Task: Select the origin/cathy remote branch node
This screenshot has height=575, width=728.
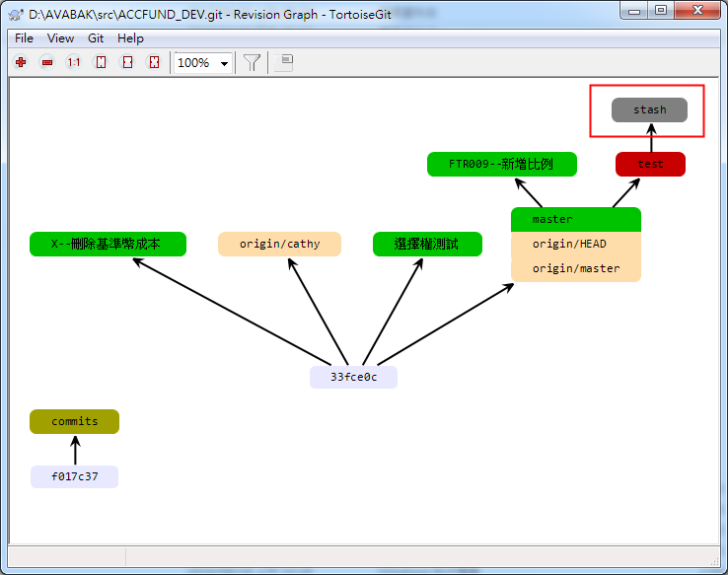Action: (x=279, y=245)
